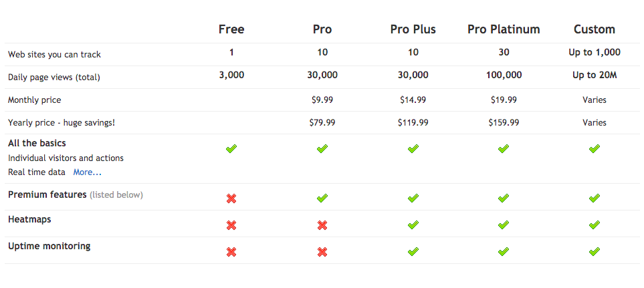Screen dimensions: 644x288
Task: Click the Heatmaps feature label
Action: [x=29, y=219]
